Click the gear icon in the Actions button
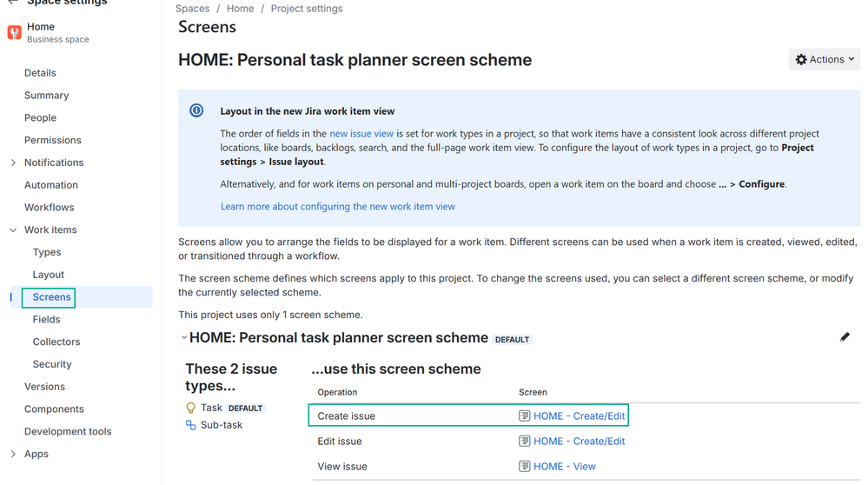This screenshot has height=485, width=868. pyautogui.click(x=801, y=59)
